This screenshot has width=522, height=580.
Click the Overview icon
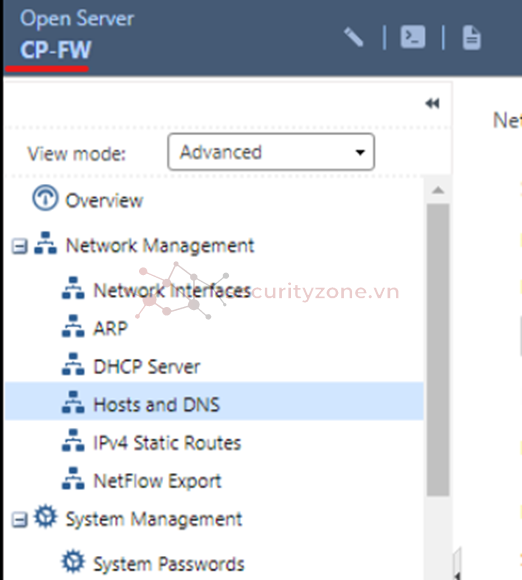coord(45,198)
